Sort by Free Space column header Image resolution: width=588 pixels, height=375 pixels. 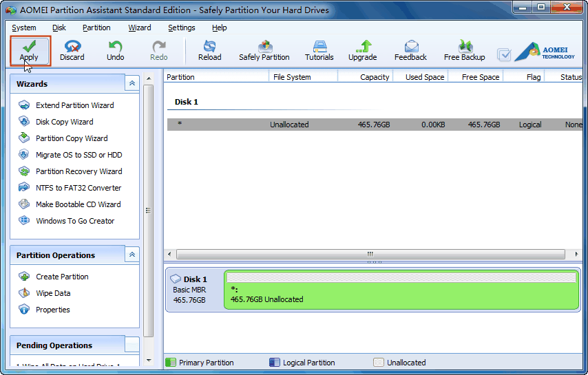476,77
